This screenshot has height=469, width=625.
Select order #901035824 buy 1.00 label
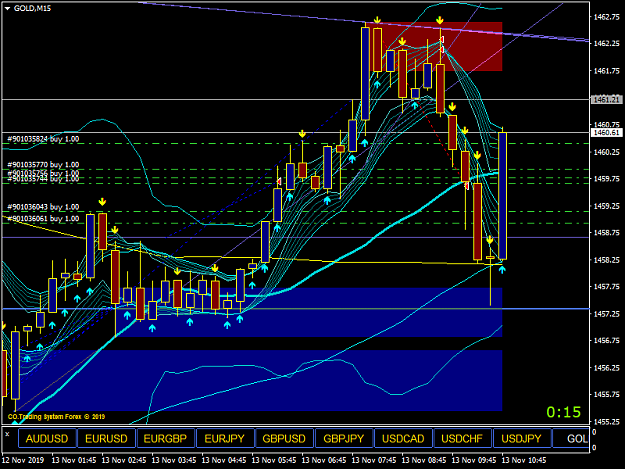point(43,139)
